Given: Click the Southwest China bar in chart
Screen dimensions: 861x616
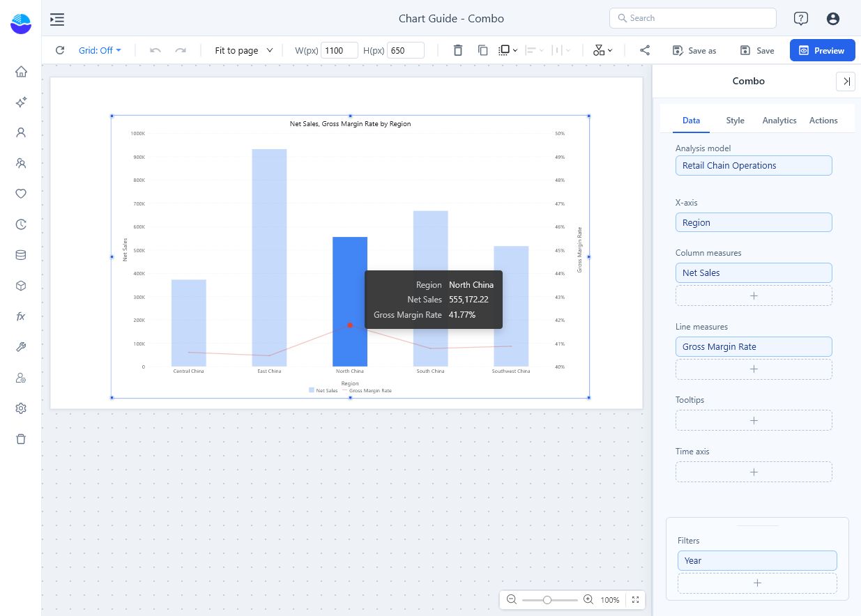Looking at the screenshot, I should [x=511, y=307].
